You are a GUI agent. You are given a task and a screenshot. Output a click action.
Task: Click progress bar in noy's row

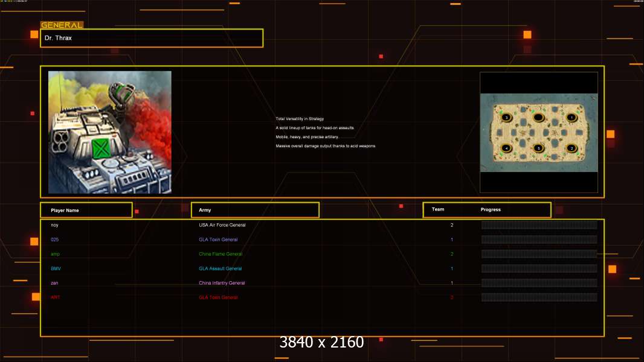click(x=539, y=224)
